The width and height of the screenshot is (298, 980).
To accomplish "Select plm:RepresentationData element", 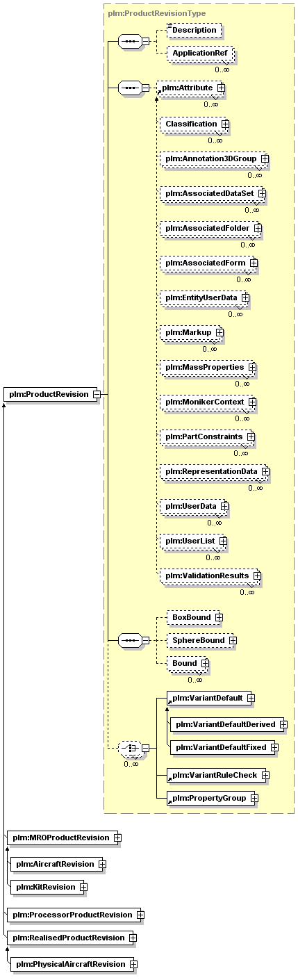I will 210,471.
